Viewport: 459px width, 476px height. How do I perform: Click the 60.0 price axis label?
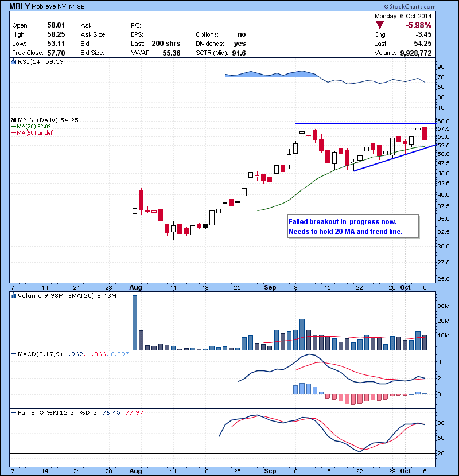pyautogui.click(x=443, y=121)
